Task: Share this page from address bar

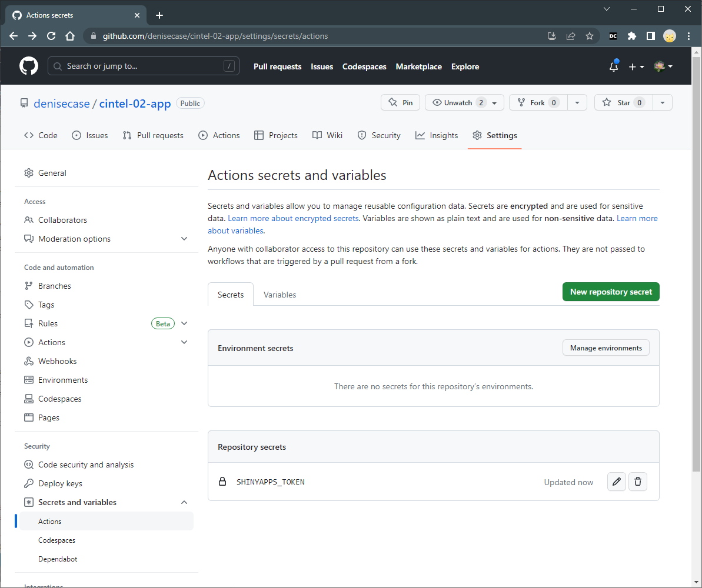Action: pyautogui.click(x=571, y=36)
